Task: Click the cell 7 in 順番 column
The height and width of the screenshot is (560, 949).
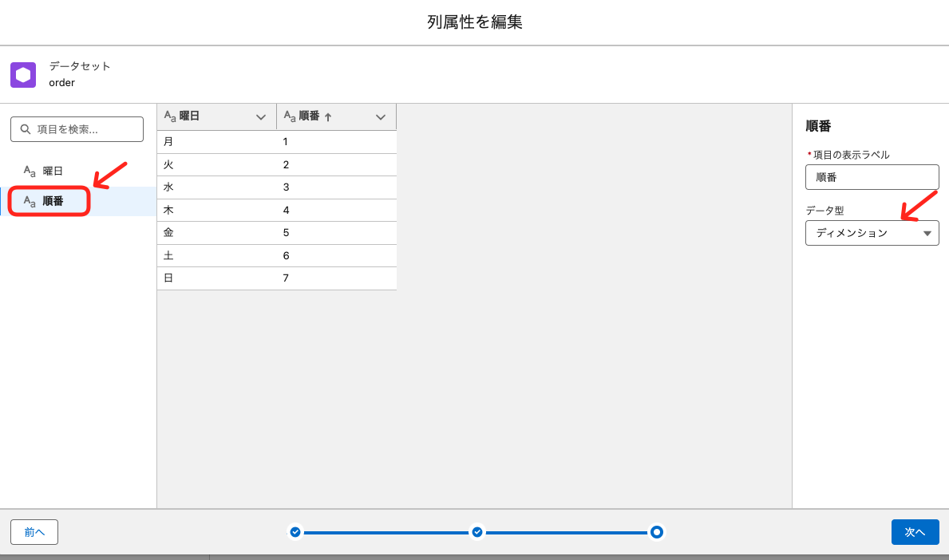Action: (x=337, y=278)
